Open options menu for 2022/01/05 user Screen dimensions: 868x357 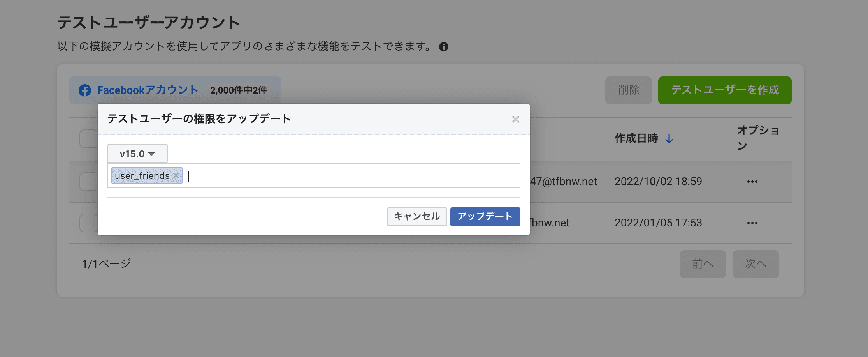coord(752,223)
